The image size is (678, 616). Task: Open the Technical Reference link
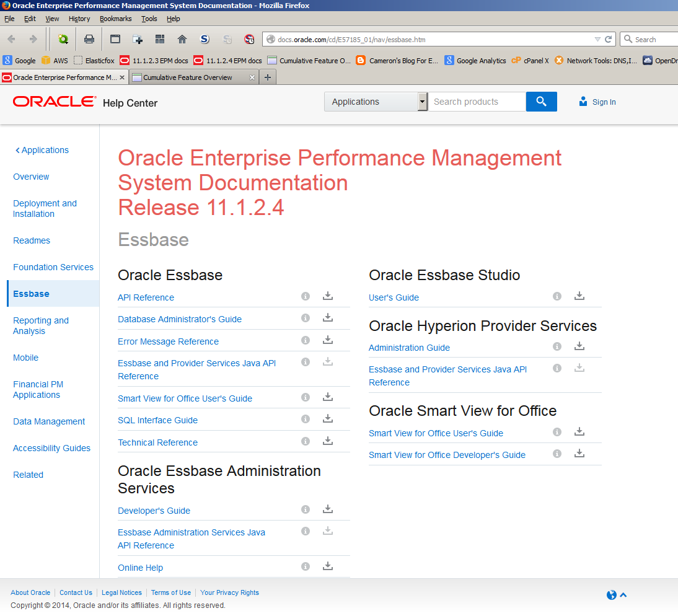tap(158, 442)
